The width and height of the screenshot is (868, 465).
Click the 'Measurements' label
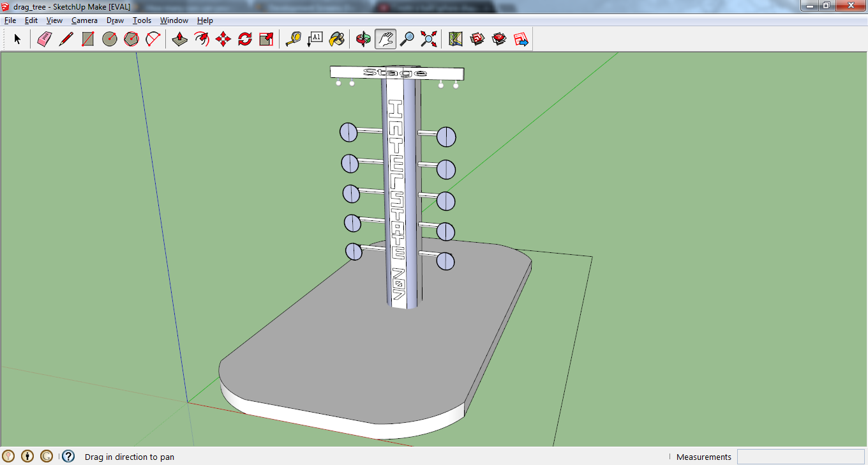703,457
